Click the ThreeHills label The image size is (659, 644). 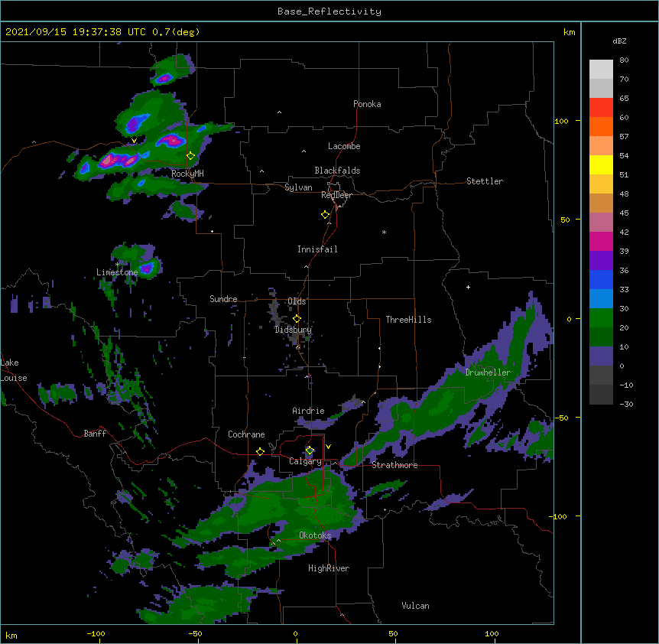click(x=408, y=320)
